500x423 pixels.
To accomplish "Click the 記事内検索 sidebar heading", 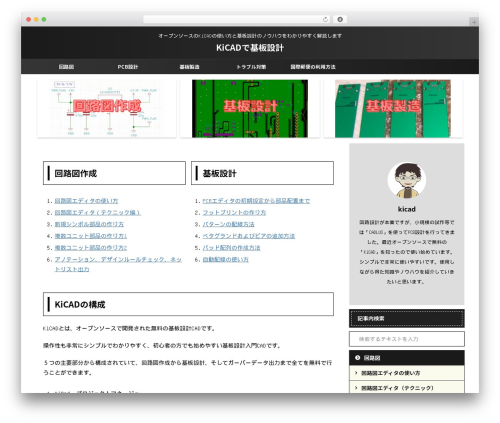I will click(x=407, y=318).
